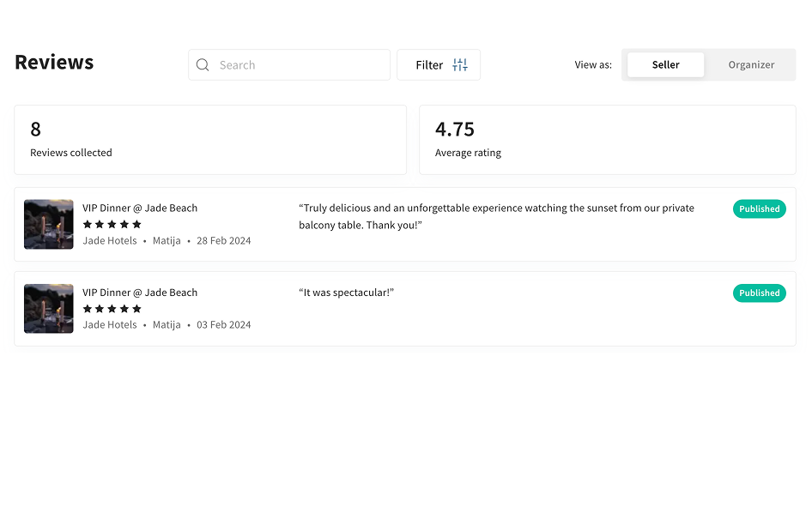Open VIP Dinner title from 03 Feb

(x=140, y=293)
